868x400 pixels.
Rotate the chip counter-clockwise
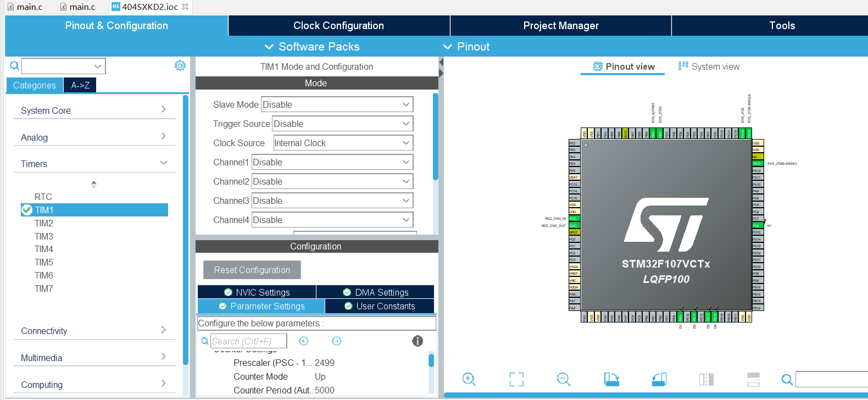[659, 379]
